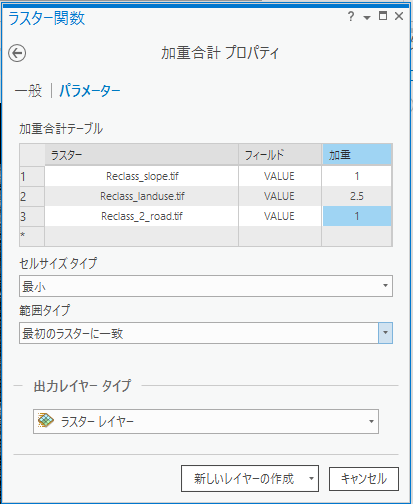This screenshot has width=413, height=504.
Task: Click the 新しいレイヤーの作成 button
Action: pos(243,479)
